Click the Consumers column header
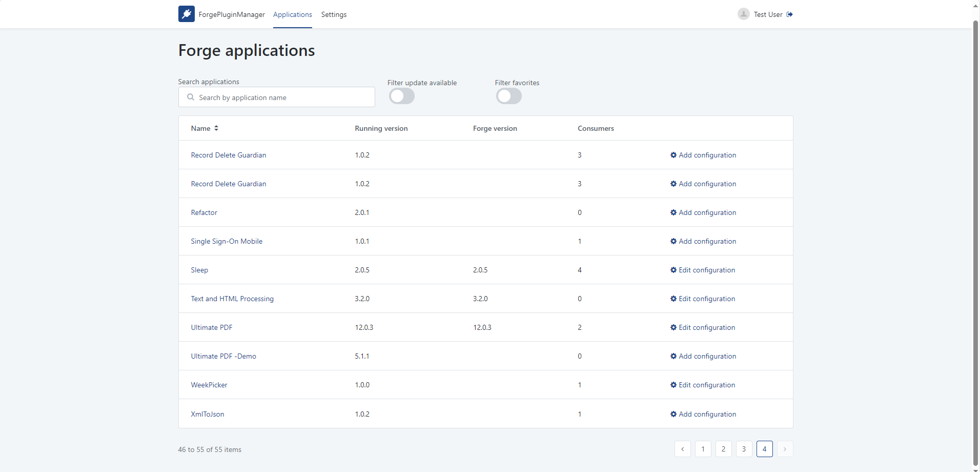 point(596,128)
